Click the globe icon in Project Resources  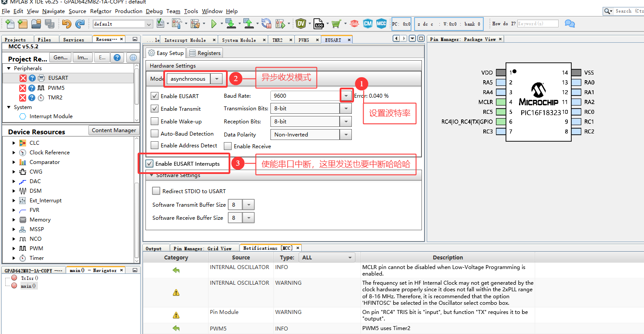point(133,58)
